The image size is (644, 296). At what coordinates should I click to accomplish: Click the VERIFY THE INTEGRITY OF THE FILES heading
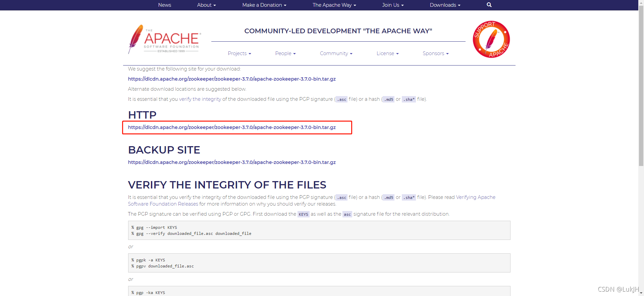(227, 185)
